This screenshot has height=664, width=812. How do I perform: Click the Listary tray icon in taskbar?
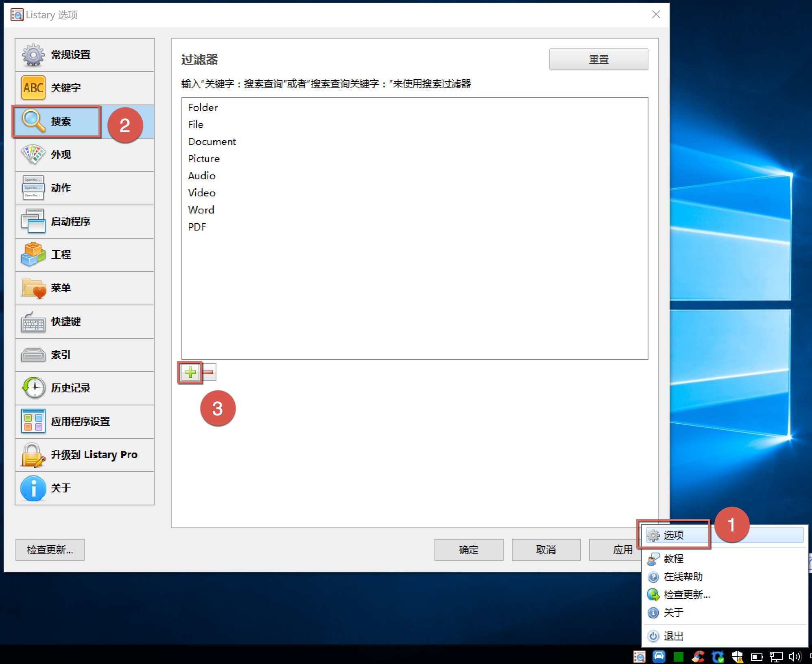pyautogui.click(x=639, y=657)
